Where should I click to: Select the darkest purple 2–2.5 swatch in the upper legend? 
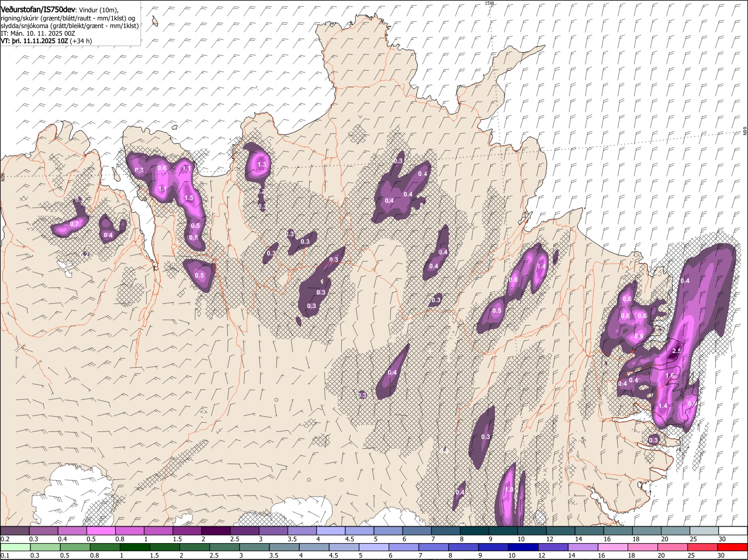(216, 531)
